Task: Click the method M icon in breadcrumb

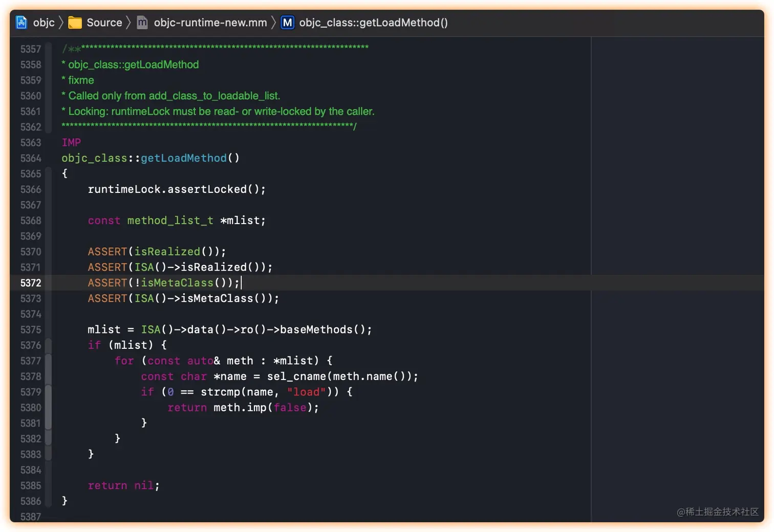Action: pyautogui.click(x=288, y=23)
